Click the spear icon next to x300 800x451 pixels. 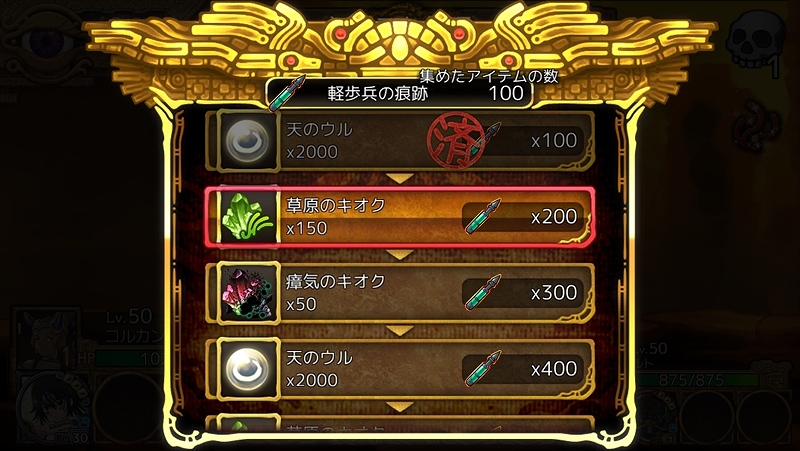(482, 292)
